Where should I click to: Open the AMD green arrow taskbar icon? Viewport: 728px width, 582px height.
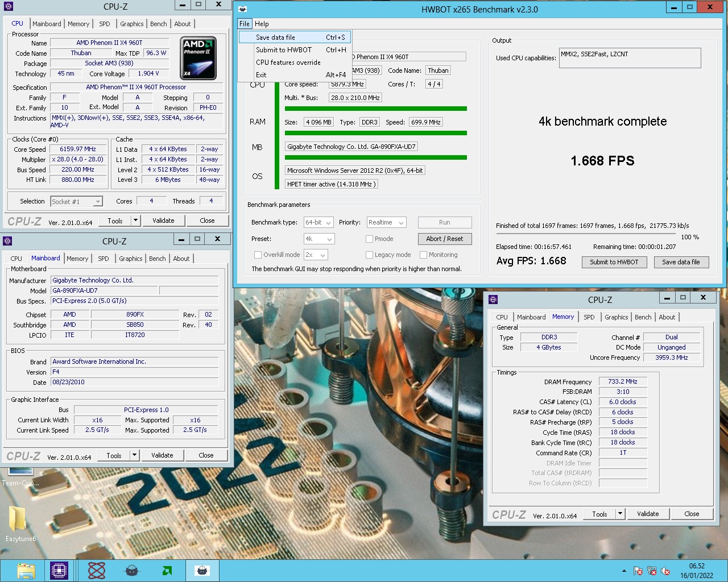pos(167,570)
